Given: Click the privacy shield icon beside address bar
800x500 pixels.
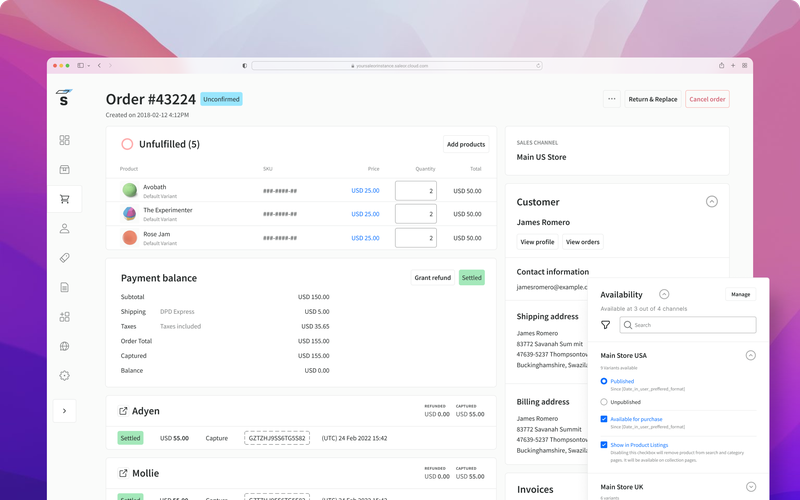Looking at the screenshot, I should [x=245, y=65].
